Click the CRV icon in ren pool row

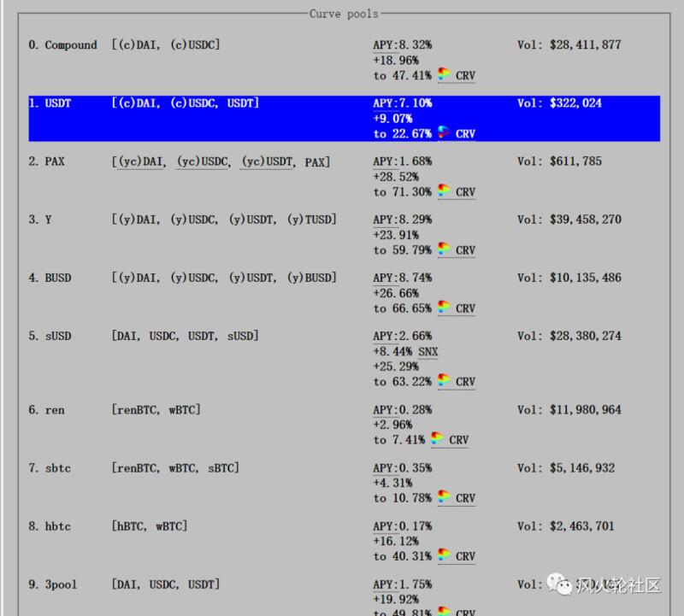437,438
